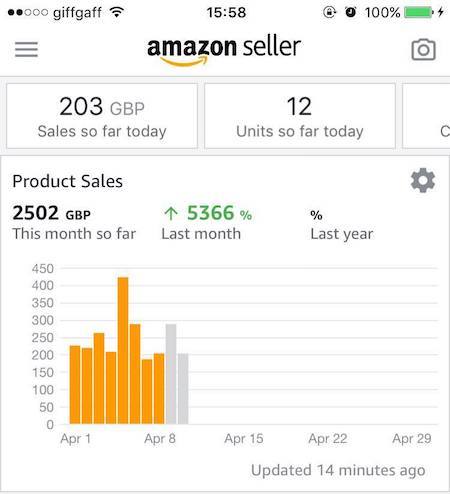Tap the Wi-Fi status icon
Viewport: 450px width, 494px height.
click(x=117, y=13)
